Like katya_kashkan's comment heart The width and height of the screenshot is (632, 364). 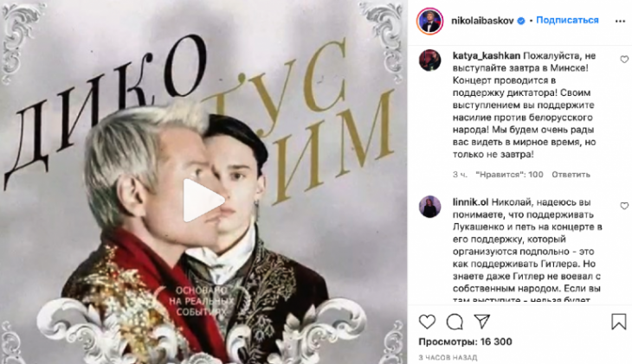pos(624,60)
